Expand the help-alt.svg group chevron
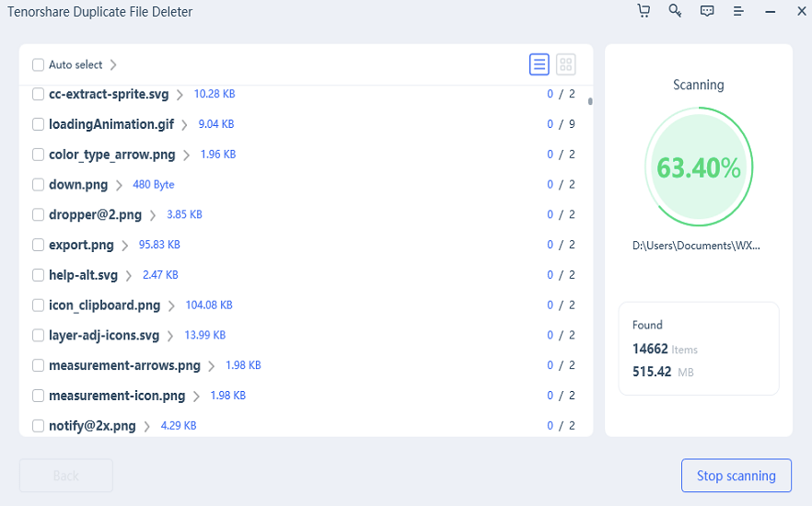 click(128, 275)
